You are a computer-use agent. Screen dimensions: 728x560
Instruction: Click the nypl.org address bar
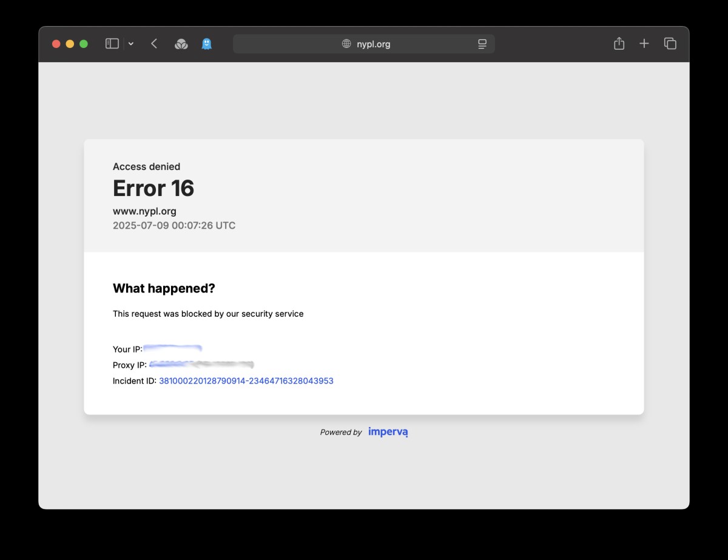tap(373, 44)
